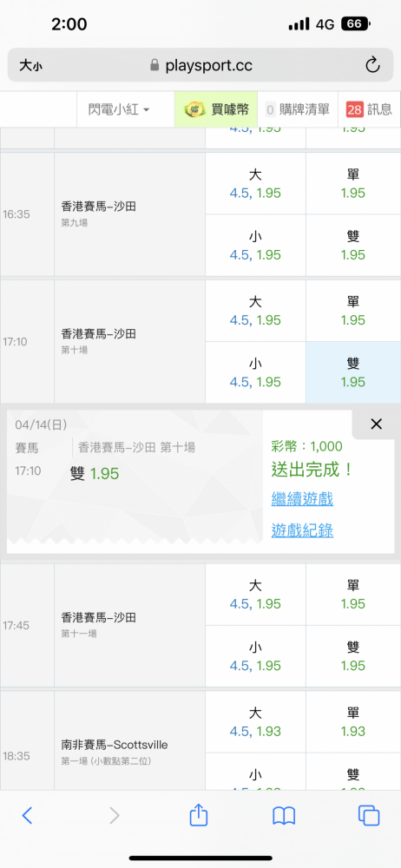This screenshot has width=401, height=868.
Task: Open Safari share sheet icon
Action: pos(198,815)
